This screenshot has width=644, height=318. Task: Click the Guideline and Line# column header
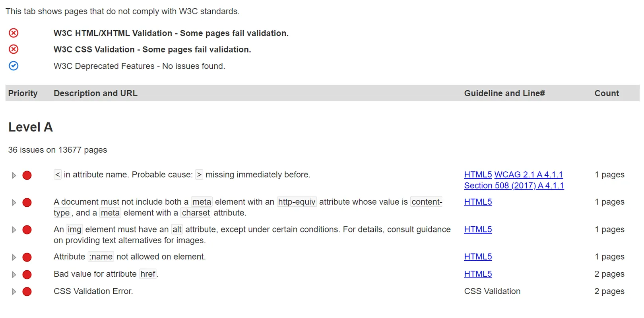pos(504,93)
